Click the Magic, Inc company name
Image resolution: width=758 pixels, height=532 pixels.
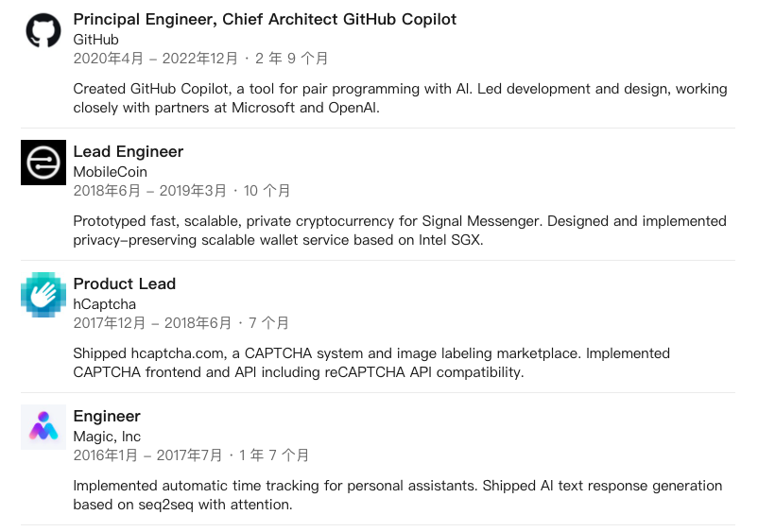107,437
